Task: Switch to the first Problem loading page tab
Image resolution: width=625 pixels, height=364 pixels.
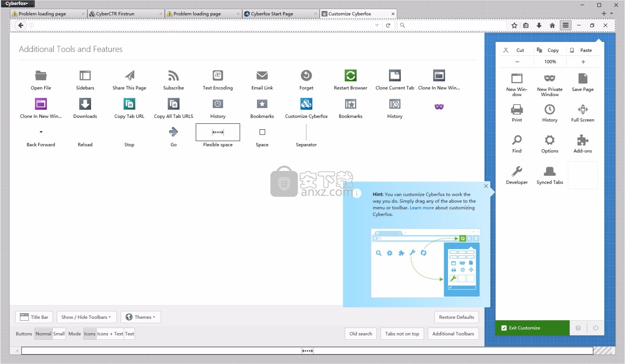Action: [48, 14]
